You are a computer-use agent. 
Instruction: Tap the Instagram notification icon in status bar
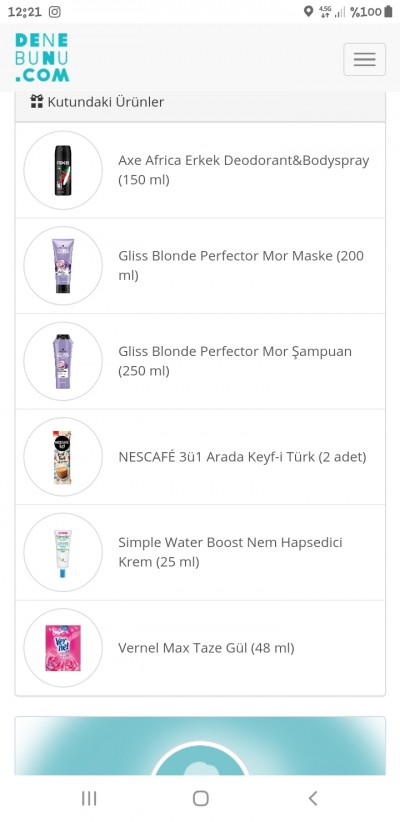[x=55, y=12]
